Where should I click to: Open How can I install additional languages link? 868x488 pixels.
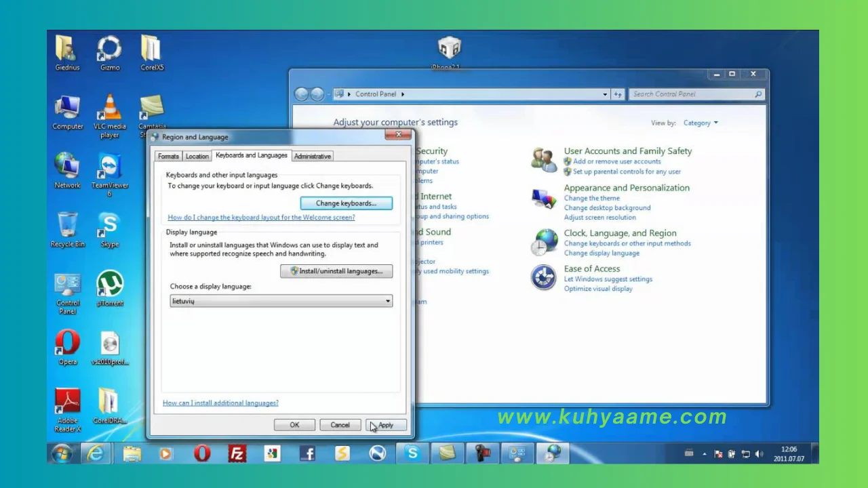coord(220,403)
